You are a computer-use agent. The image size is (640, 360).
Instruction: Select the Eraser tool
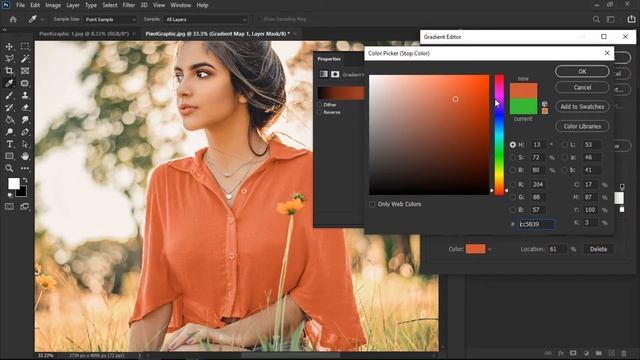pos(25,108)
